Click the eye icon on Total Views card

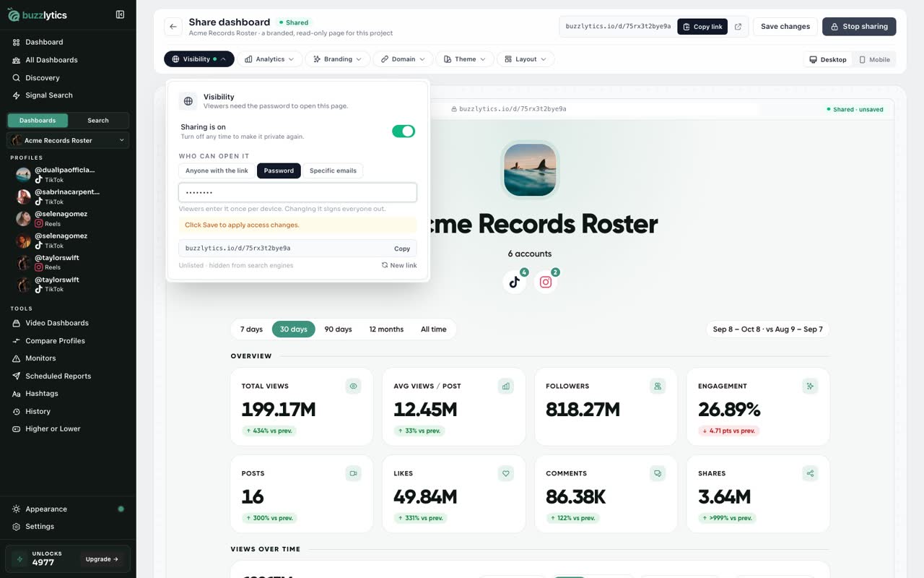point(354,387)
